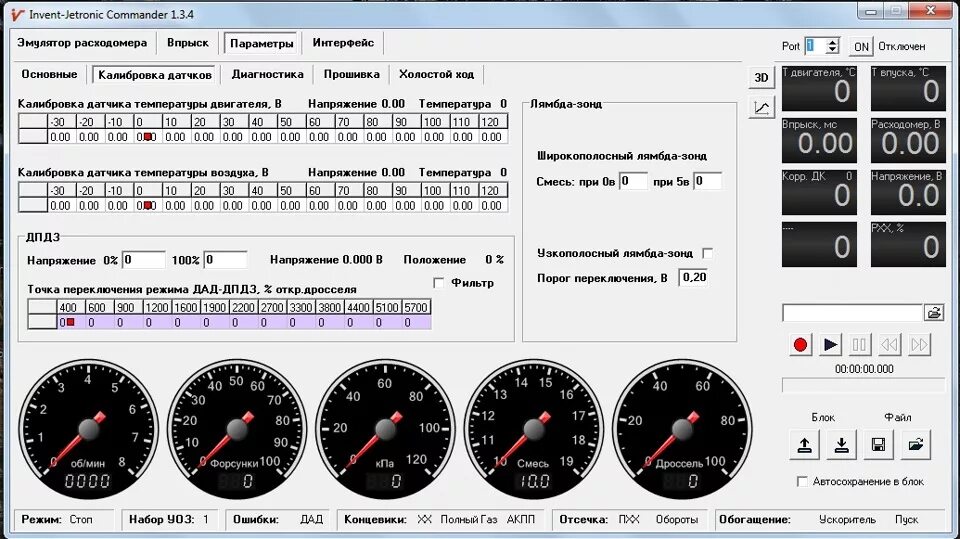Open the Интерфейс tab
Screen dimensions: 960x539
coord(343,43)
